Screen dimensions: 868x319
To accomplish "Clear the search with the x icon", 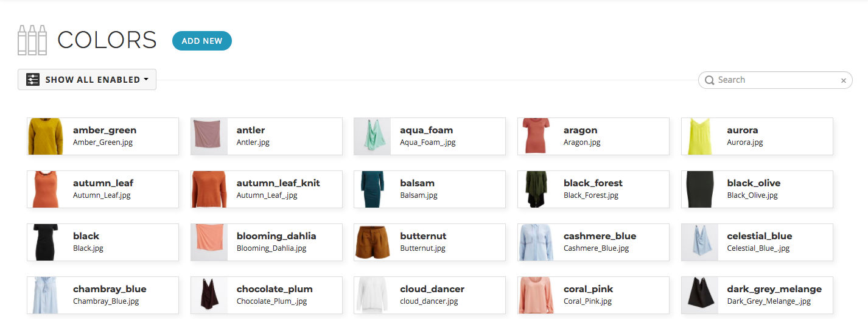I will [844, 80].
